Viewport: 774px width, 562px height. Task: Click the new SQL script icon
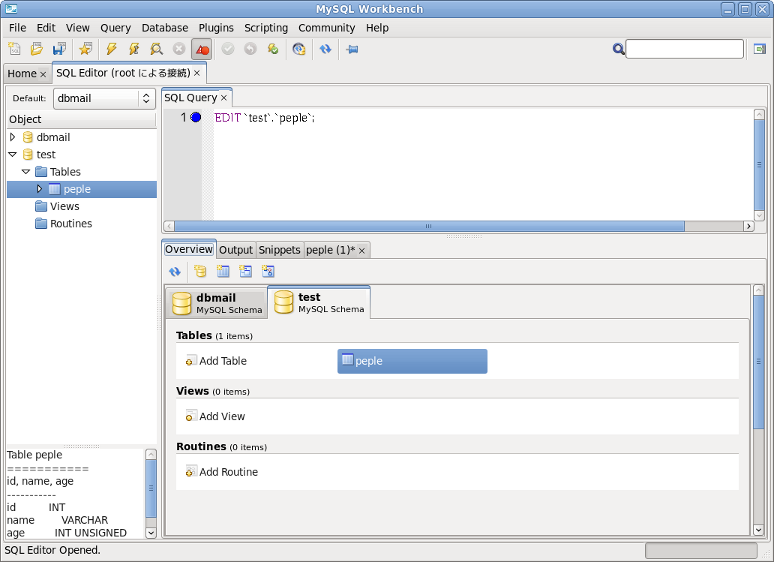tap(14, 49)
